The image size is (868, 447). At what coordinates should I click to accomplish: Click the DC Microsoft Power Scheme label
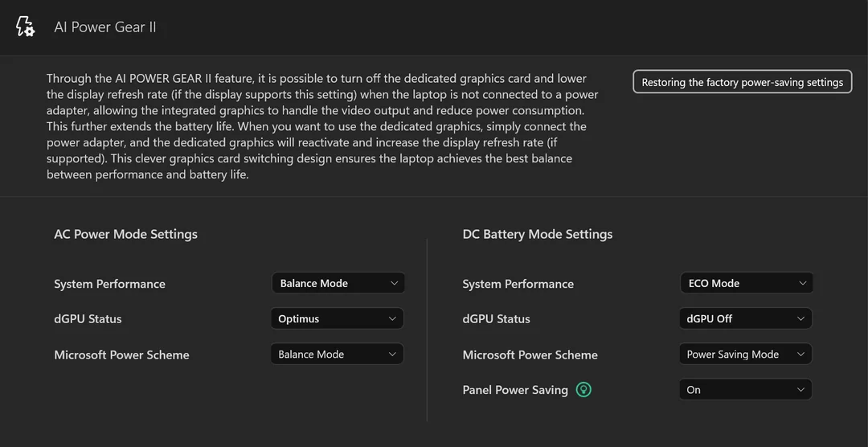pyautogui.click(x=530, y=355)
